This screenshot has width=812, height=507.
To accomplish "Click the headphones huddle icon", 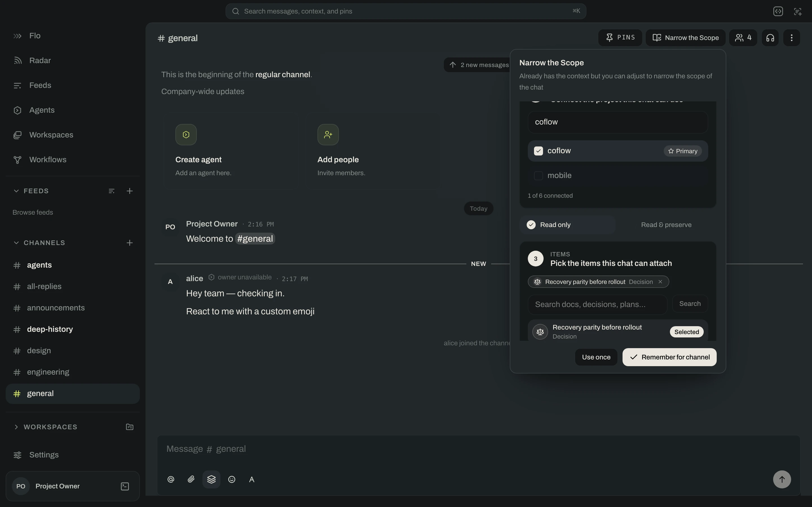I will (770, 37).
